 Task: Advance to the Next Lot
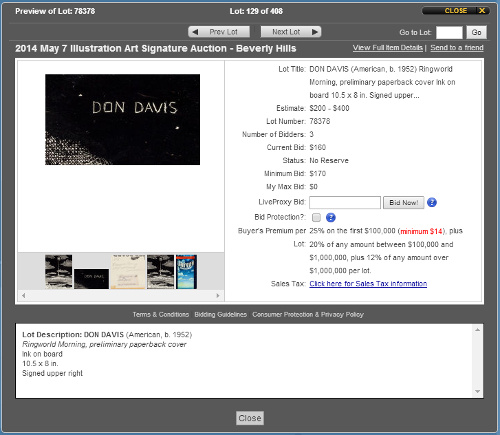click(x=291, y=32)
